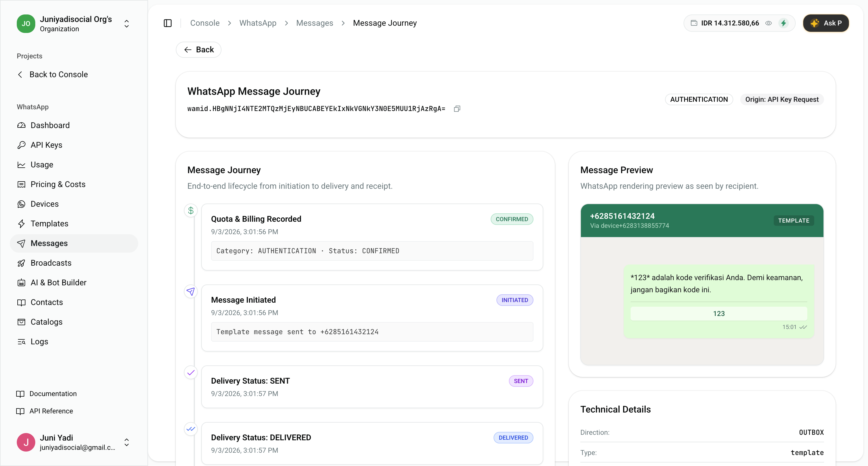
Task: Click the Message Initiated paper-plane icon
Action: [191, 291]
